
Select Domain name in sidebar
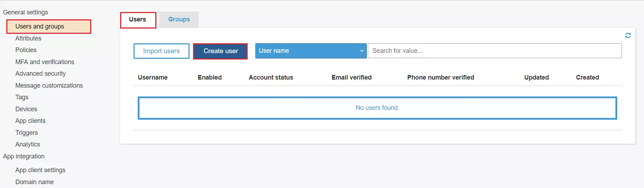(x=35, y=182)
